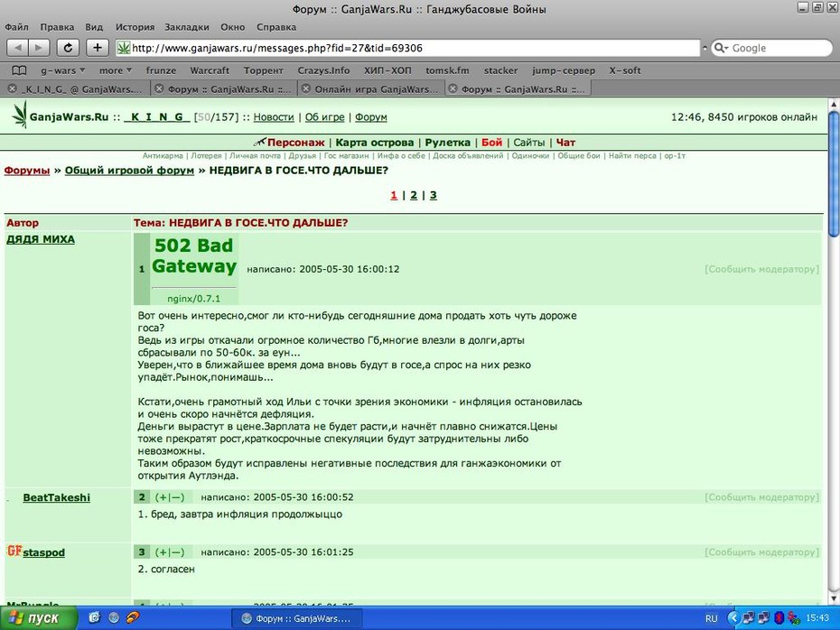Open the frunze bookmark
The width and height of the screenshot is (840, 630).
[161, 70]
